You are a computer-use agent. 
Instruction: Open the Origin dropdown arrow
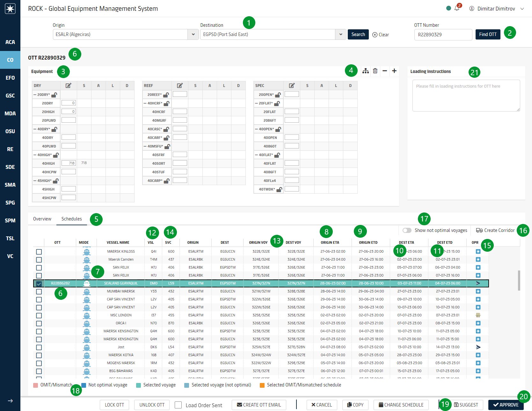[x=193, y=34]
